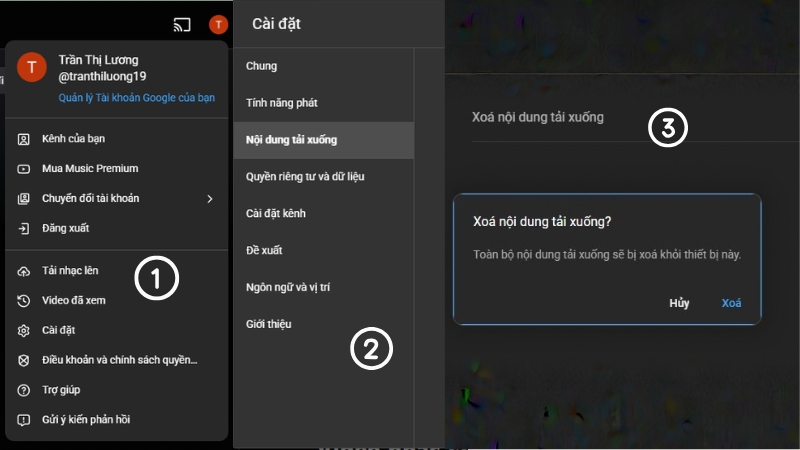
Task: Click the Gửi ý kiến phản hồi icon
Action: [x=23, y=420]
